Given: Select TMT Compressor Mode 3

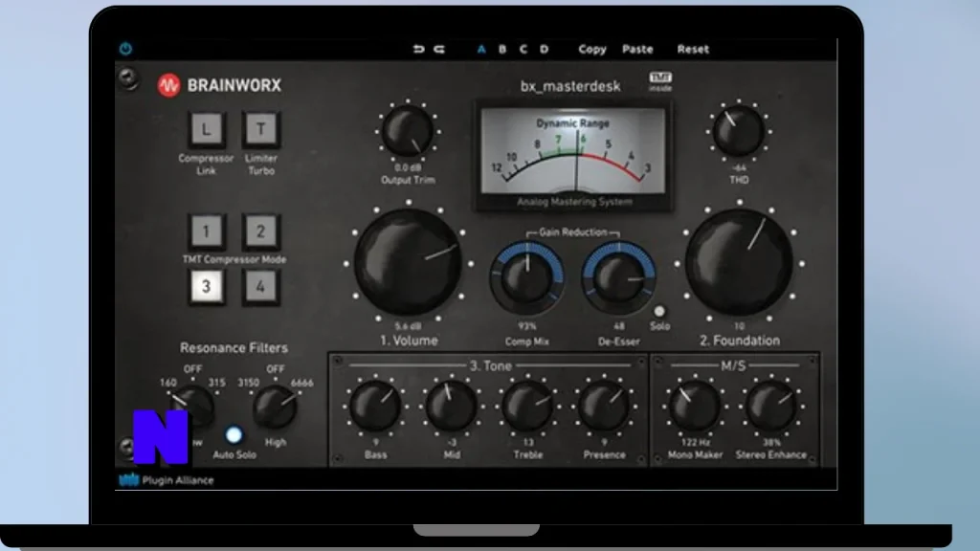Looking at the screenshot, I should pyautogui.click(x=206, y=287).
